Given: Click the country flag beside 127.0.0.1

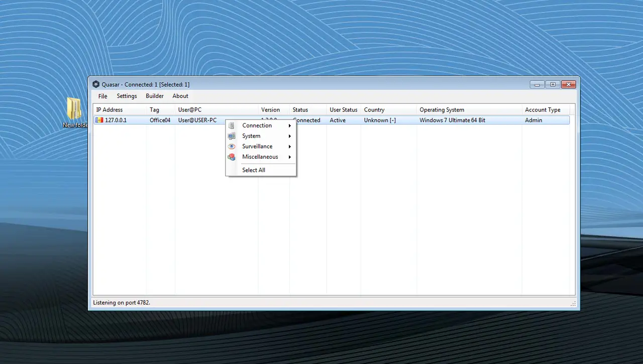Looking at the screenshot, I should click(x=99, y=120).
